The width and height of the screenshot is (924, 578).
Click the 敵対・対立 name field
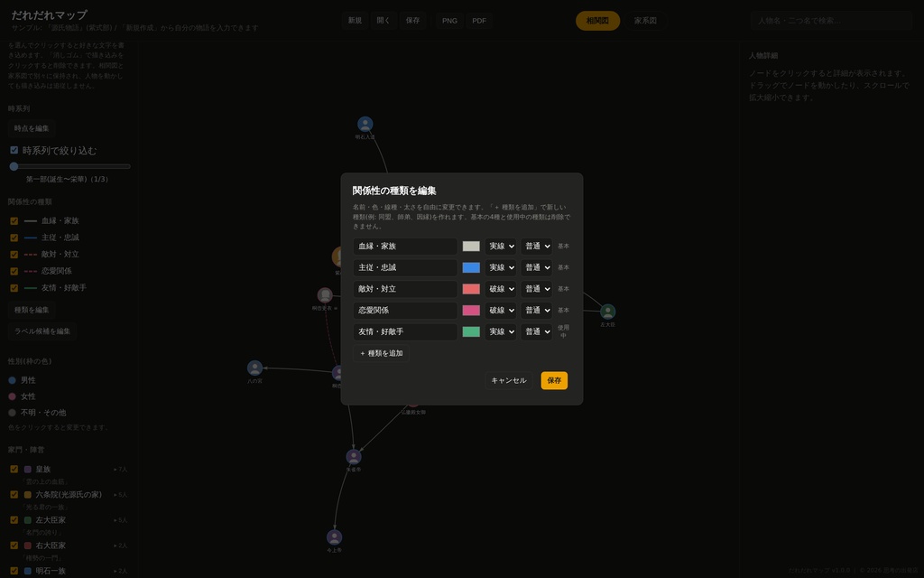(x=405, y=289)
